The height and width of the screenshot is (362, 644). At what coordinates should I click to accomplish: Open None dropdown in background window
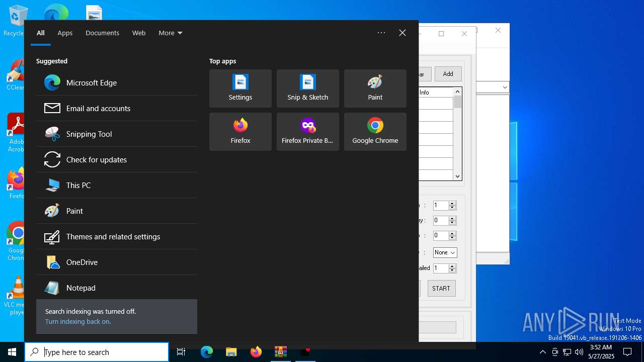point(445,252)
